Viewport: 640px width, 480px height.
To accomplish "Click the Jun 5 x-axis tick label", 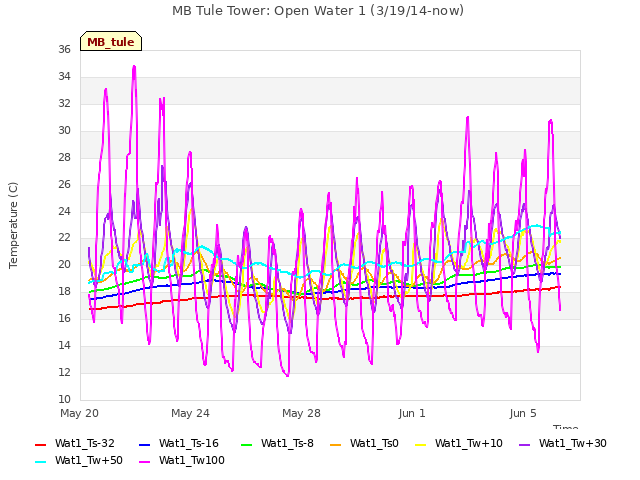I will pyautogui.click(x=523, y=413).
